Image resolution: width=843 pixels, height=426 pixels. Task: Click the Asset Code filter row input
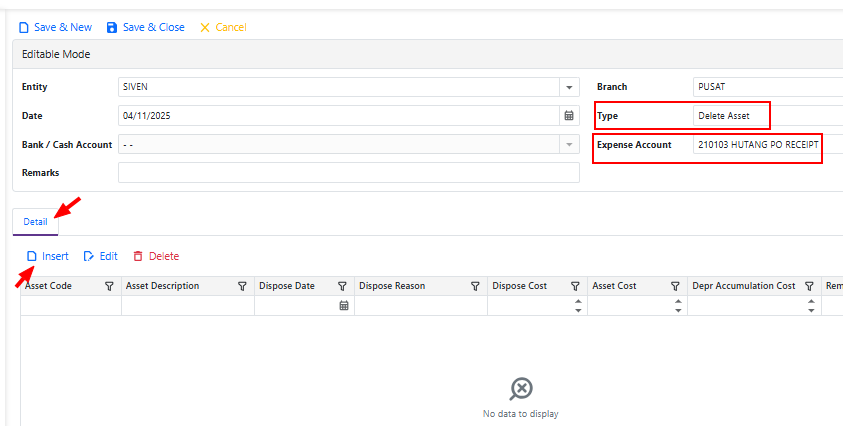coord(71,306)
